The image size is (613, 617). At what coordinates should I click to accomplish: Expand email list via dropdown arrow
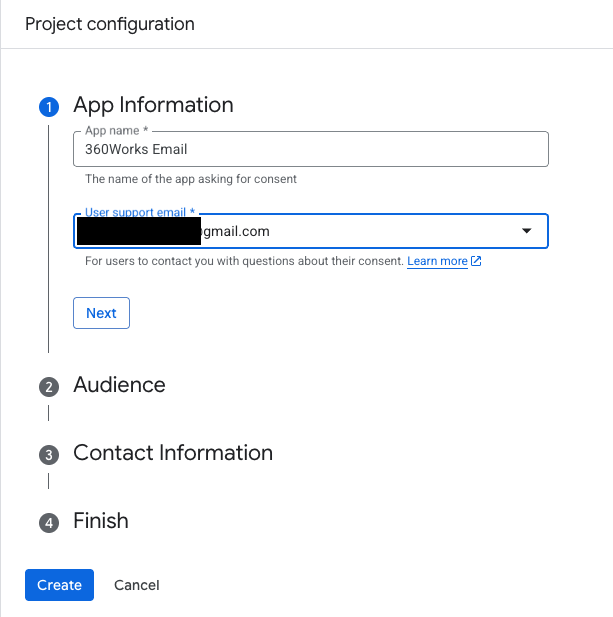point(526,231)
